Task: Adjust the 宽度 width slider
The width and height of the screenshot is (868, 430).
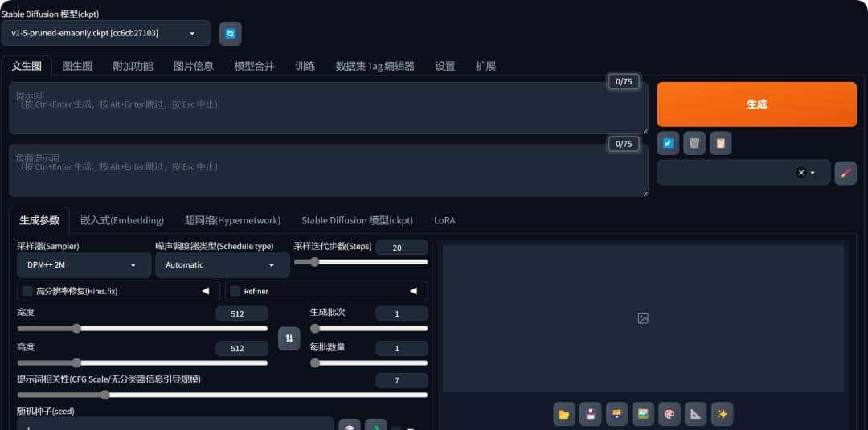Action: [142, 328]
